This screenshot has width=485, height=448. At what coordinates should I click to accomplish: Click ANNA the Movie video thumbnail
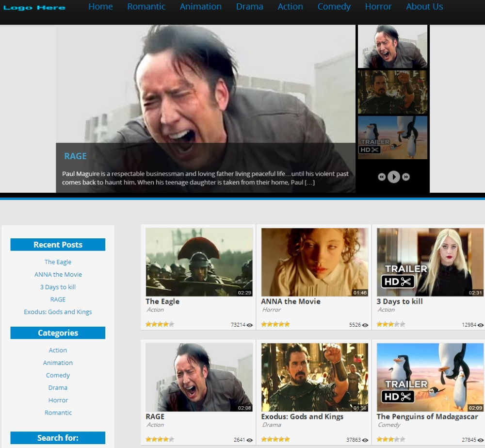point(315,262)
